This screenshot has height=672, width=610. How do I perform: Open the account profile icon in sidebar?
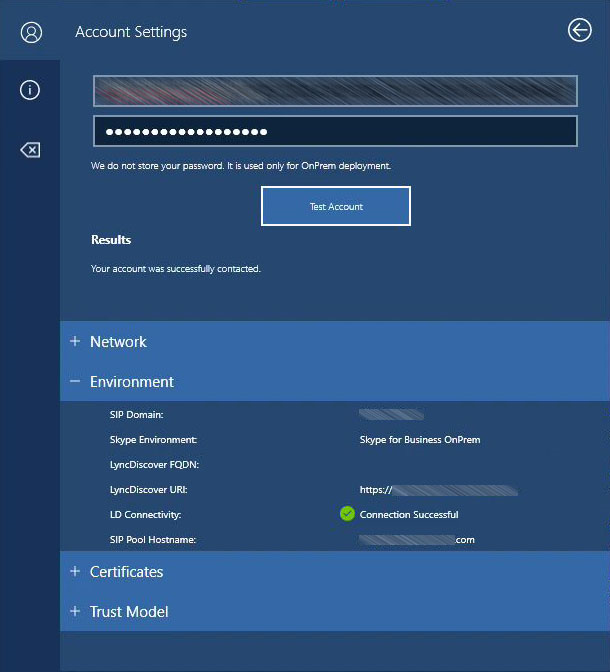[30, 32]
